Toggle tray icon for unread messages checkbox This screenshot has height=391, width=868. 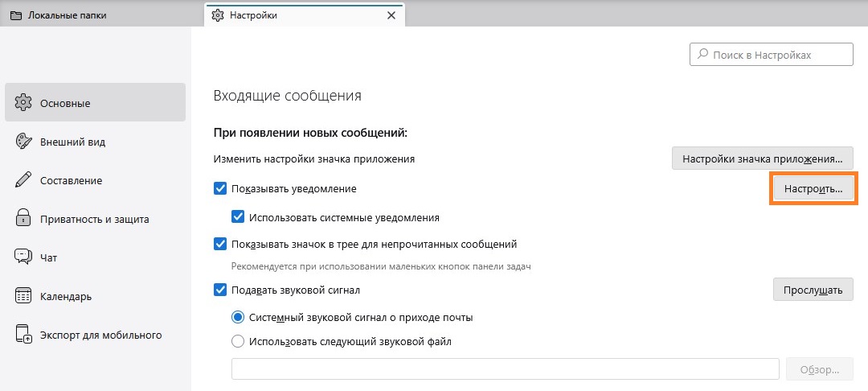pyautogui.click(x=220, y=244)
